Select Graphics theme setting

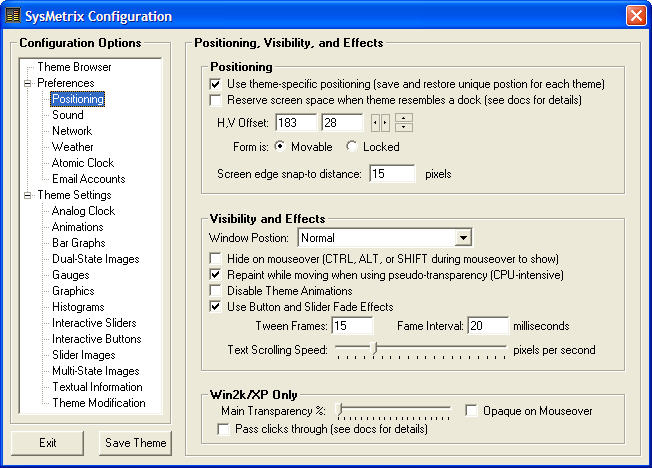pos(73,291)
